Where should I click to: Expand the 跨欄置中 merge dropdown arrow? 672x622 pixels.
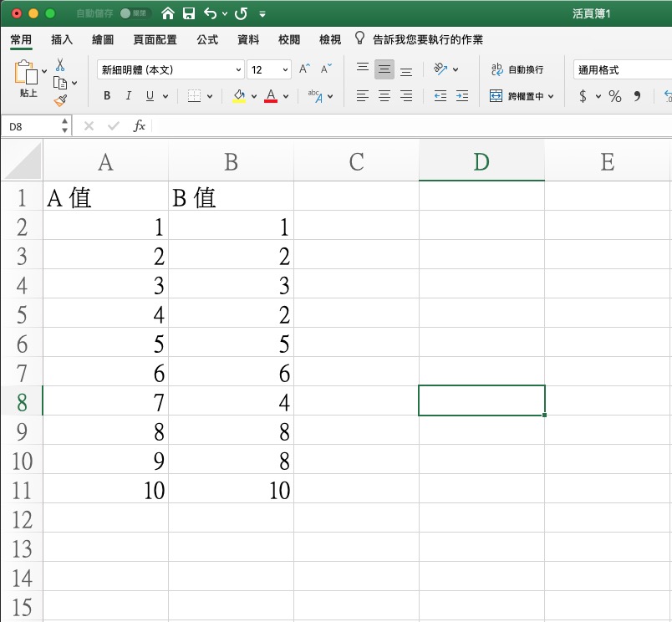click(550, 96)
